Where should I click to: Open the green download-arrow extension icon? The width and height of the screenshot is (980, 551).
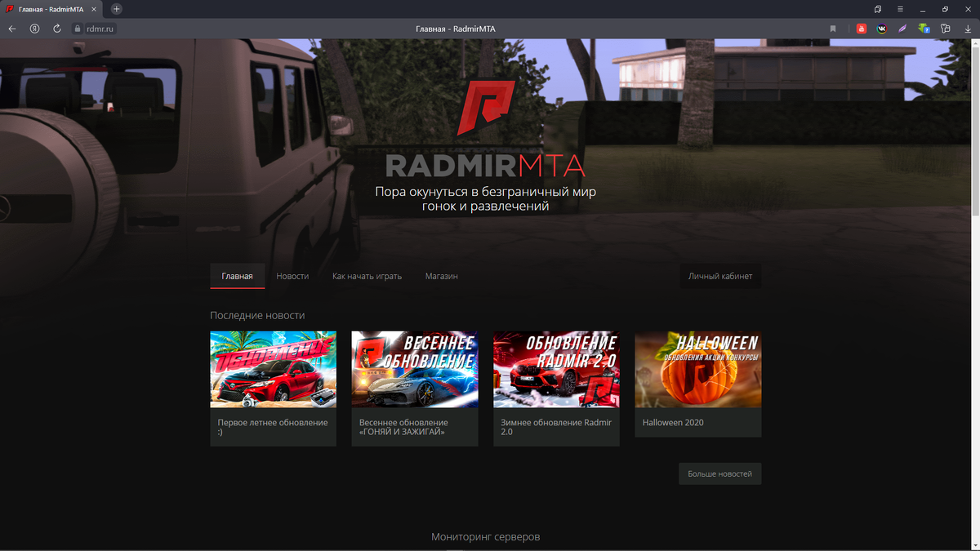924,29
